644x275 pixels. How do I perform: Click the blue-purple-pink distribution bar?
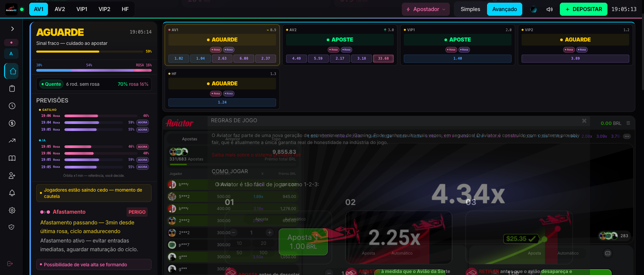94,70
